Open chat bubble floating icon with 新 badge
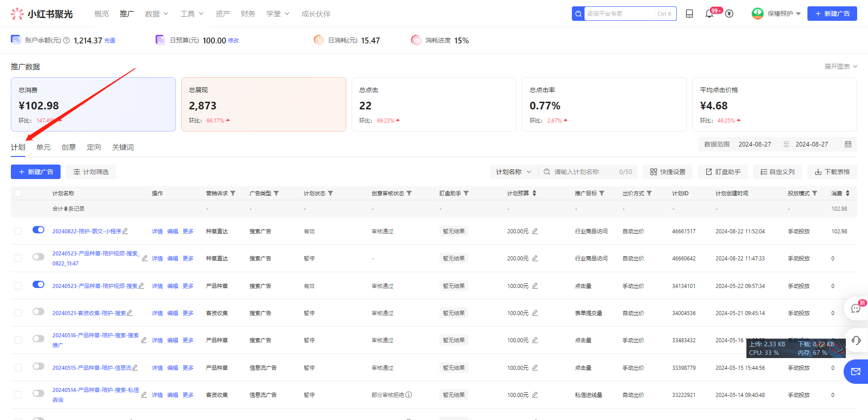868x420 pixels. 856,308
